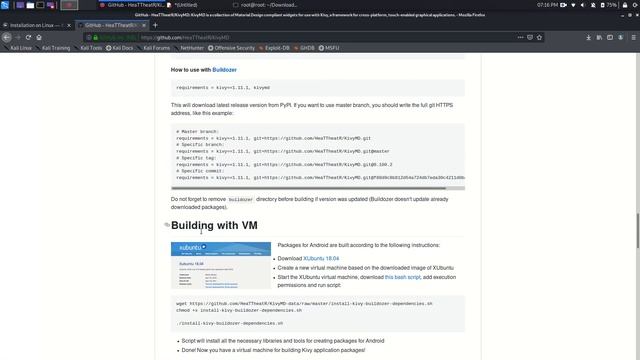Open the file manager from the panel

pos(30,5)
